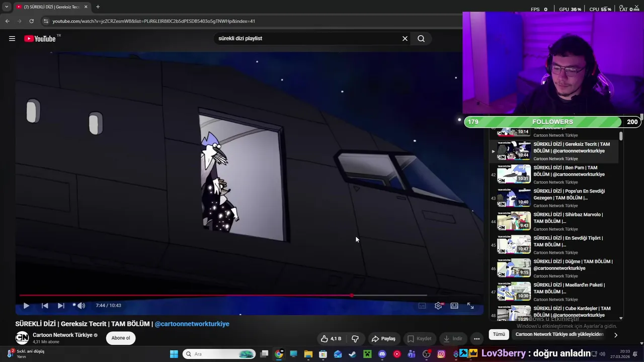View site info icon beside the URL
This screenshot has width=644, height=362.
46,21
